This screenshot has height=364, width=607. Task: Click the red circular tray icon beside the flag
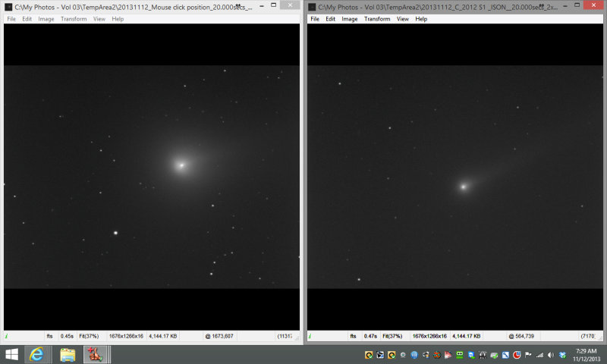point(517,355)
